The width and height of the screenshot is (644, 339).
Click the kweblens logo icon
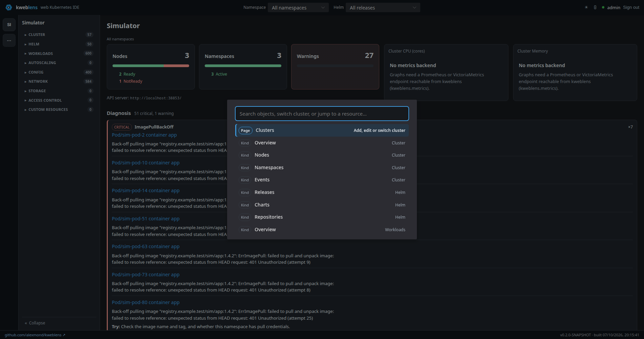coord(9,7)
